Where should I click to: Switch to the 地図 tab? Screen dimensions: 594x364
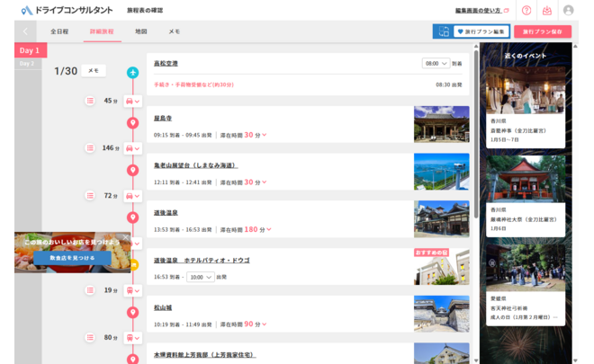pyautogui.click(x=140, y=31)
